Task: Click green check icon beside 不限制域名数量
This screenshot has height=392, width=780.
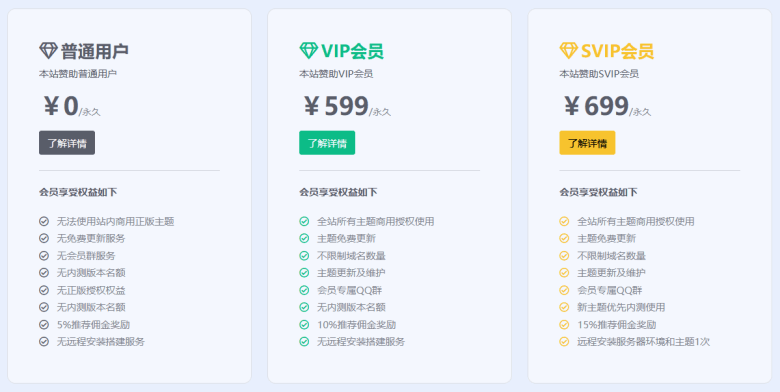Action: (x=304, y=256)
